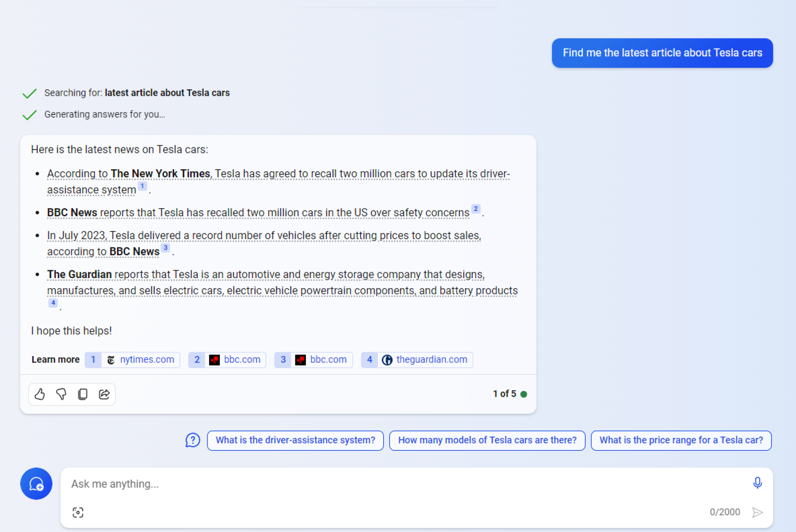
Task: Activate the microphone for voice input
Action: pos(757,483)
